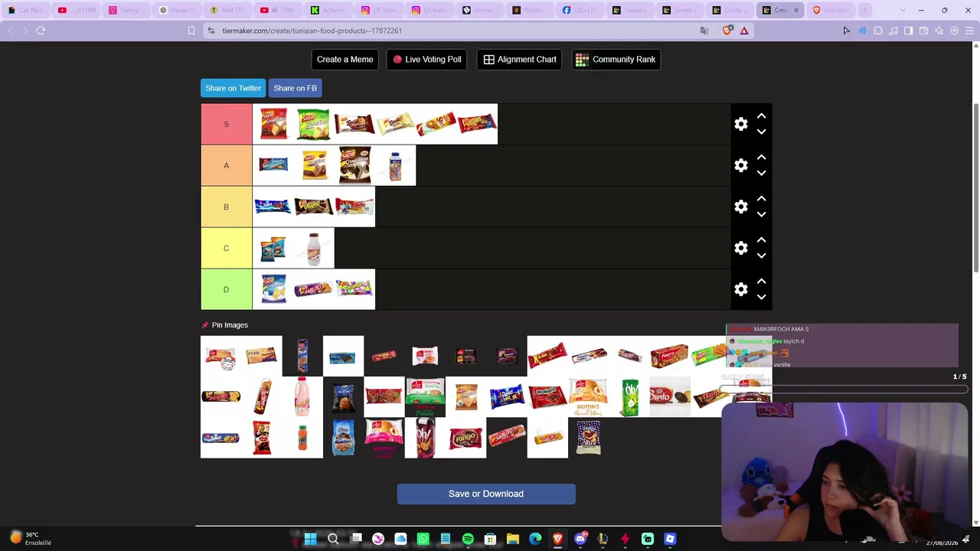Screen dimensions: 980x551
Task: Move tier S row down with arrow
Action: [761, 132]
